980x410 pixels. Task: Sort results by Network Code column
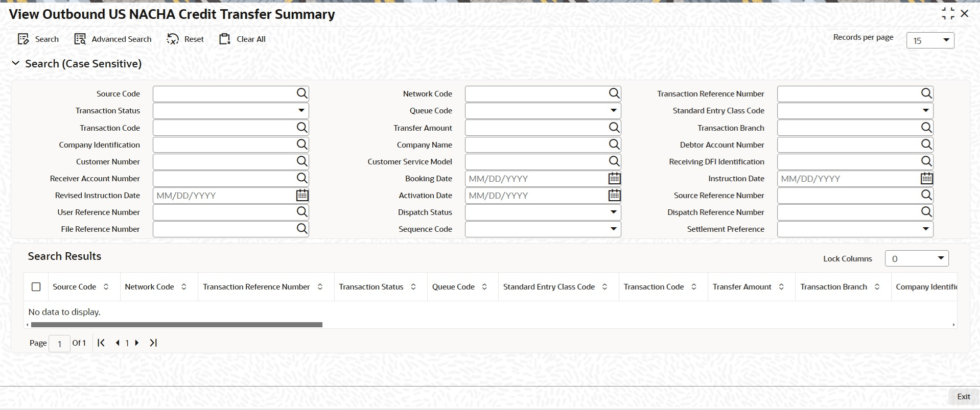[x=184, y=287]
